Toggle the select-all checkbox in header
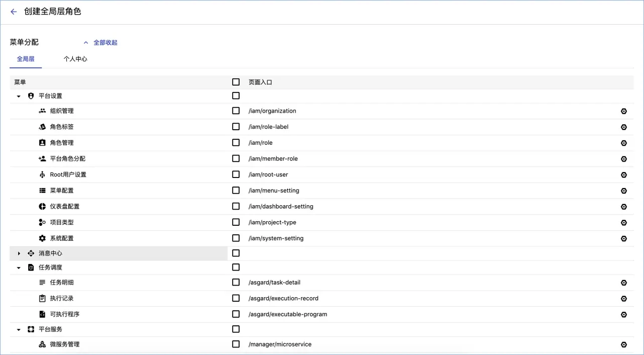The image size is (644, 355). click(236, 82)
